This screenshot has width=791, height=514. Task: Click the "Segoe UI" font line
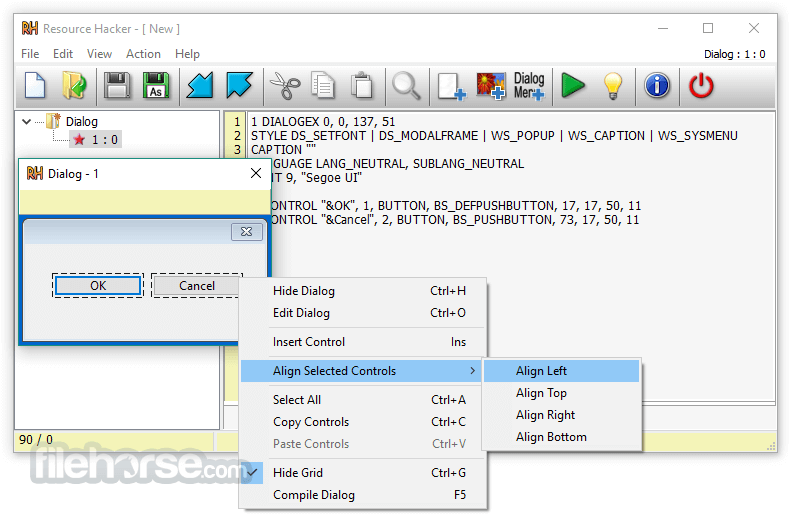tap(316, 178)
